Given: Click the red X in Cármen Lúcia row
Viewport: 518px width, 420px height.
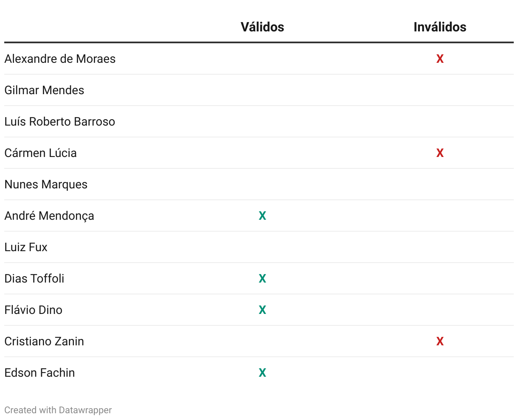Looking at the screenshot, I should (x=440, y=153).
